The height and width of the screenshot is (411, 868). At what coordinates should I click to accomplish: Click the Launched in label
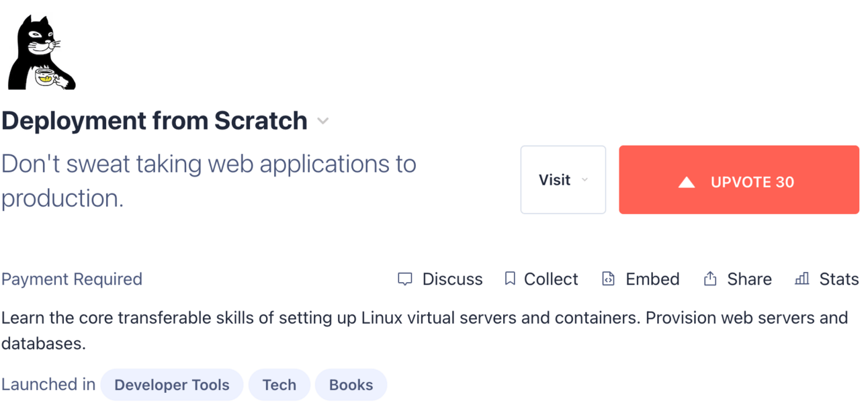48,384
